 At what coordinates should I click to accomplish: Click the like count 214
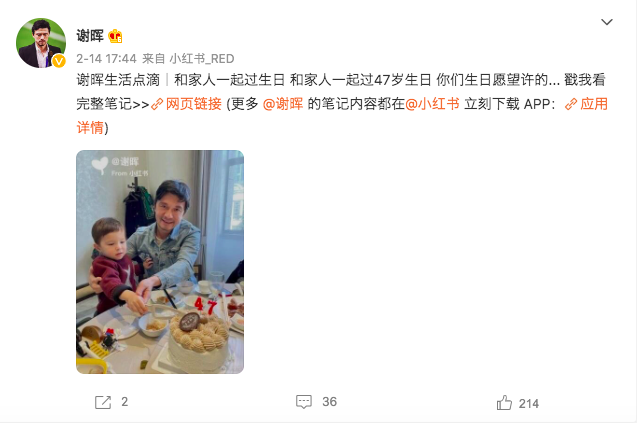coord(529,403)
